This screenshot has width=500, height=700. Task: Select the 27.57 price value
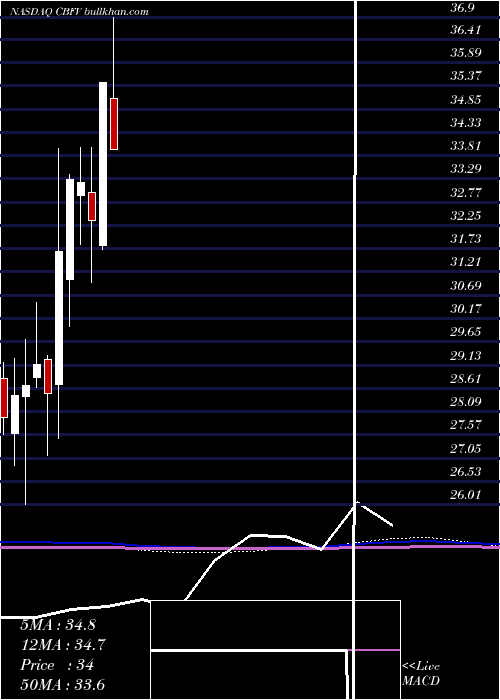[466, 425]
